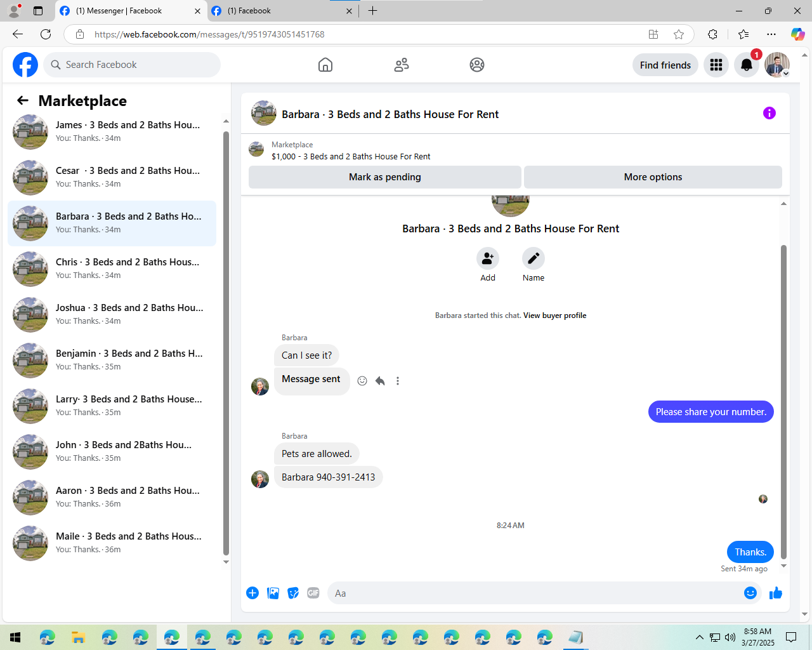
Task: Click 'Mark as pending' button
Action: point(385,177)
